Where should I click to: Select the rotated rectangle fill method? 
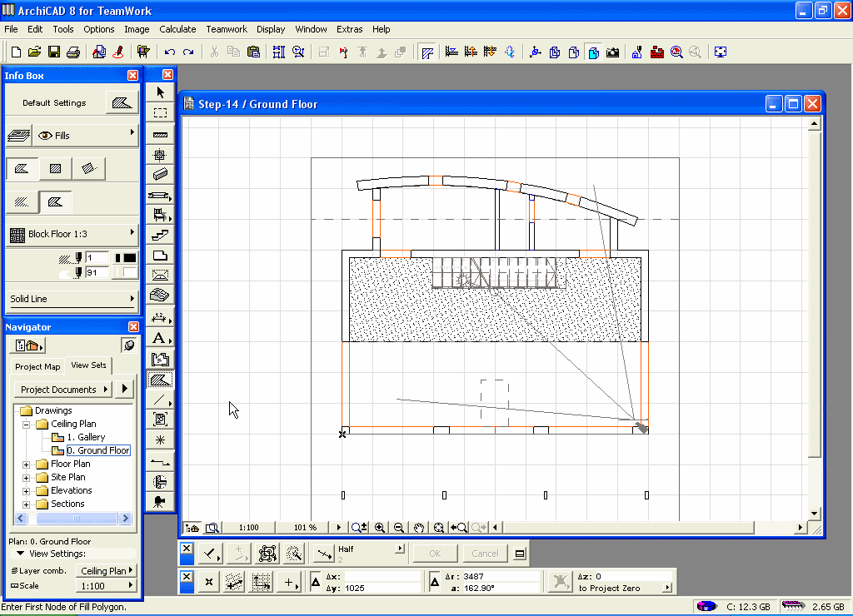point(88,169)
